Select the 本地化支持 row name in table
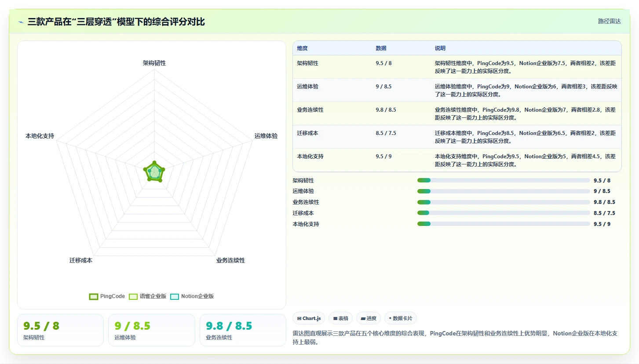Viewport: 639px width, 364px height. pos(310,157)
